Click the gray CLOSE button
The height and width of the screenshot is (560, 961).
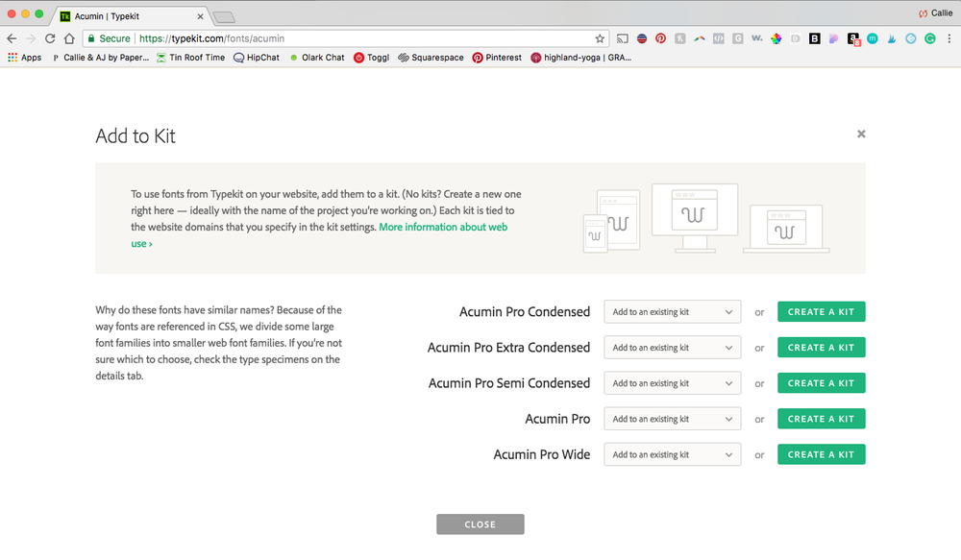[x=480, y=524]
